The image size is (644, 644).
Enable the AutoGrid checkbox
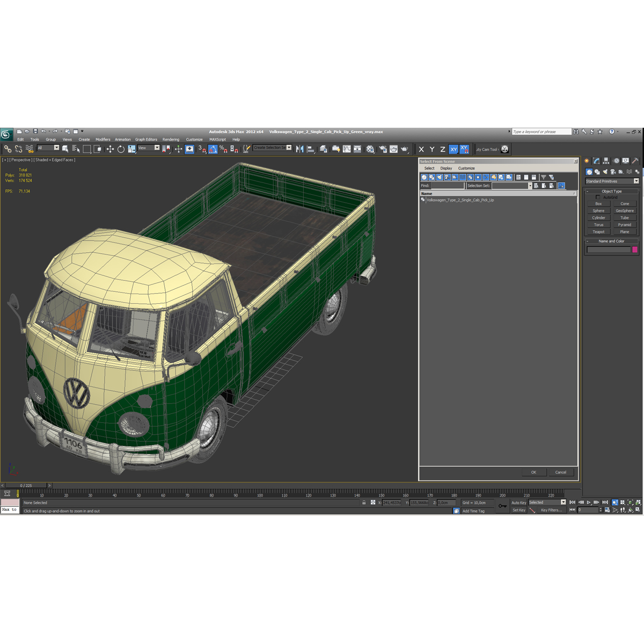[x=598, y=197]
